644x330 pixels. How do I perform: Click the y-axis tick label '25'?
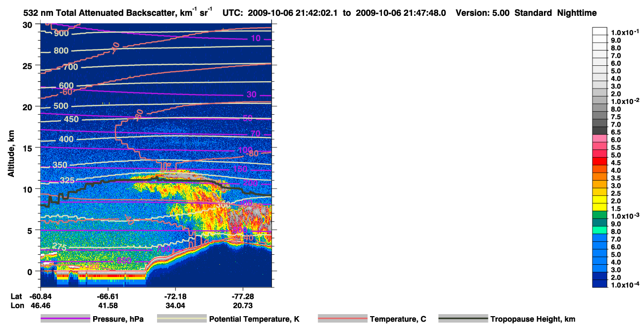(28, 66)
